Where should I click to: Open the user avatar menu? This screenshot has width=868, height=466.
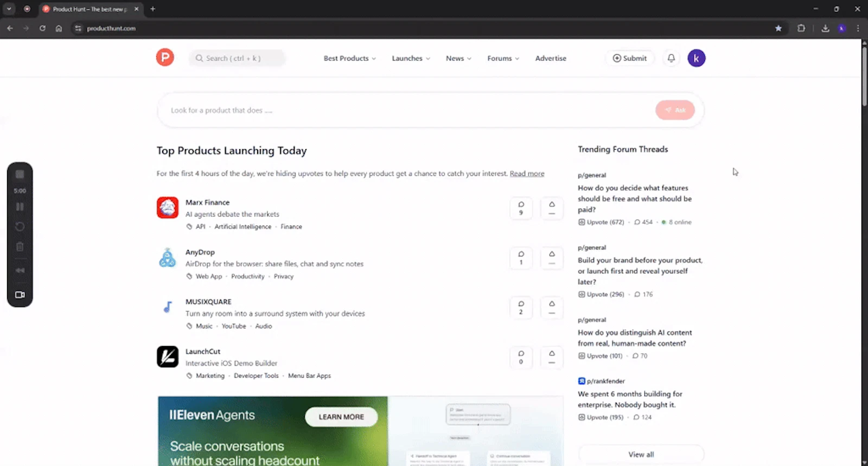tap(697, 58)
